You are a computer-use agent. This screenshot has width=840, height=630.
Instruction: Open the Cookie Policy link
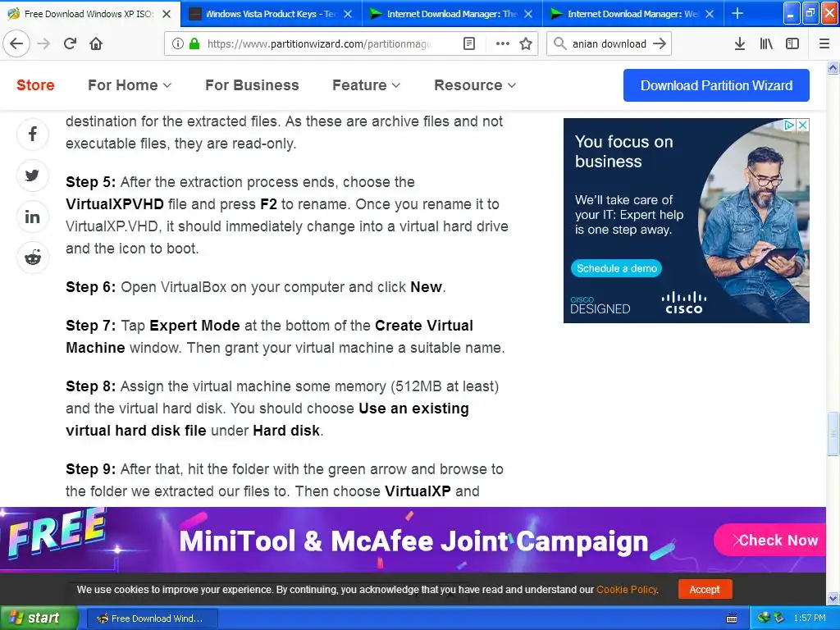pyautogui.click(x=626, y=589)
